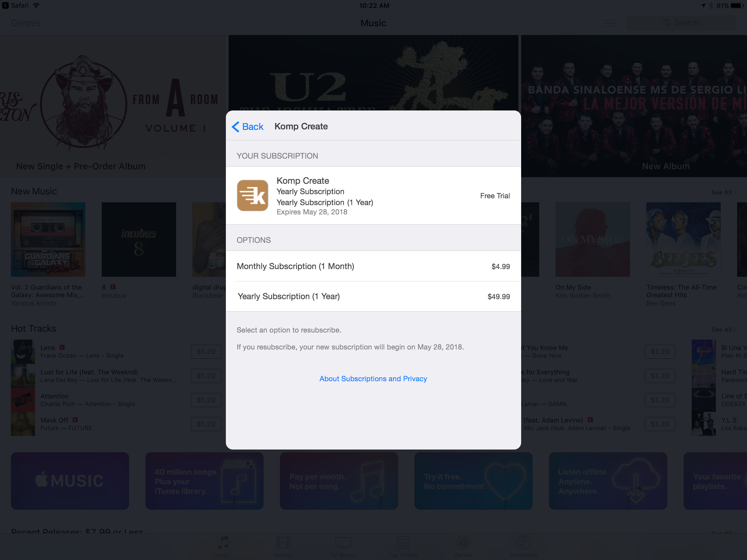Image resolution: width=747 pixels, height=560 pixels.
Task: Tap Lust for Life track artwork
Action: click(x=23, y=376)
